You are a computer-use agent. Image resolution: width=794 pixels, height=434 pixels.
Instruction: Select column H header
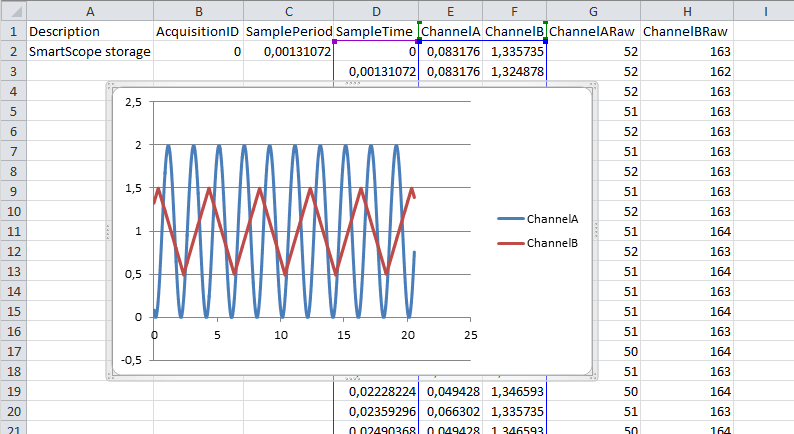tap(687, 11)
